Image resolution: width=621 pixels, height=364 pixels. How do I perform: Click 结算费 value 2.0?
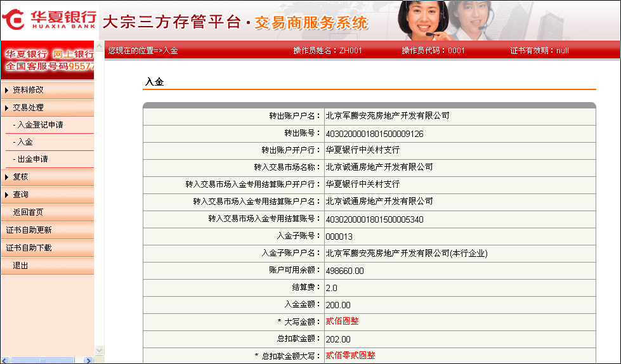coord(331,288)
